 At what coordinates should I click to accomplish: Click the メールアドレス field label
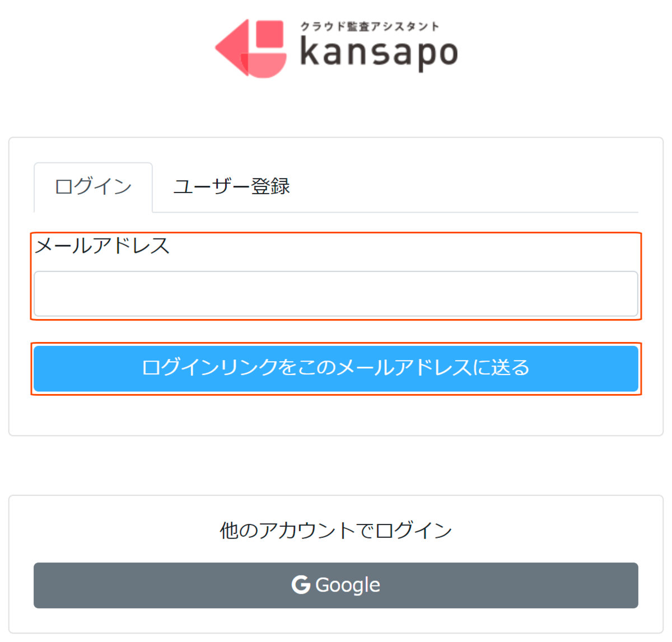[x=102, y=246]
